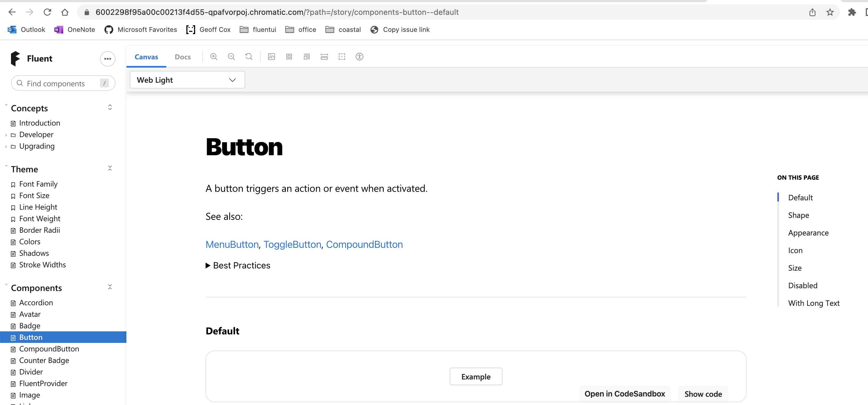Zoom in on the canvas
This screenshot has width=868, height=405.
(x=214, y=57)
